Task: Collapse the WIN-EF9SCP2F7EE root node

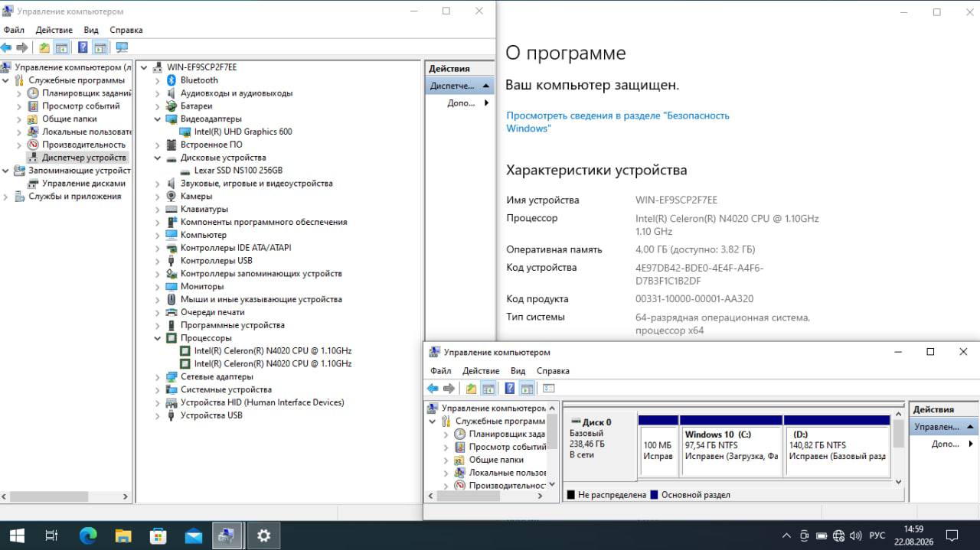Action: [x=145, y=67]
